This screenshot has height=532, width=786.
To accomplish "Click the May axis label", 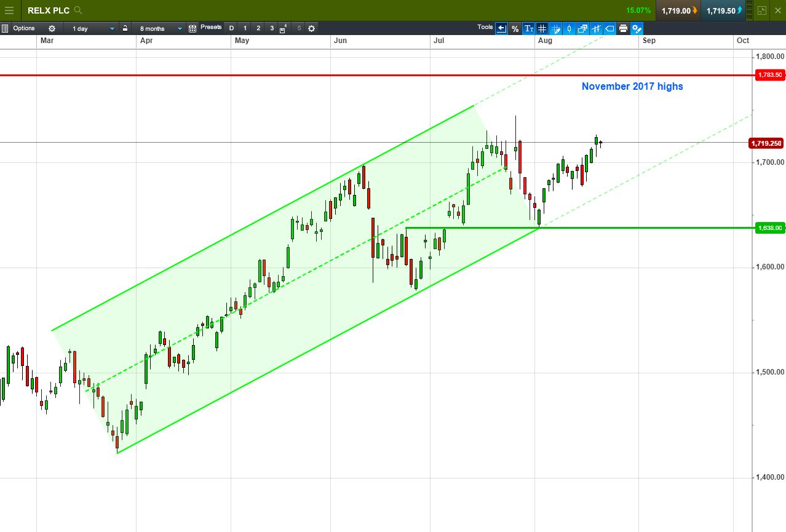I will tap(242, 41).
